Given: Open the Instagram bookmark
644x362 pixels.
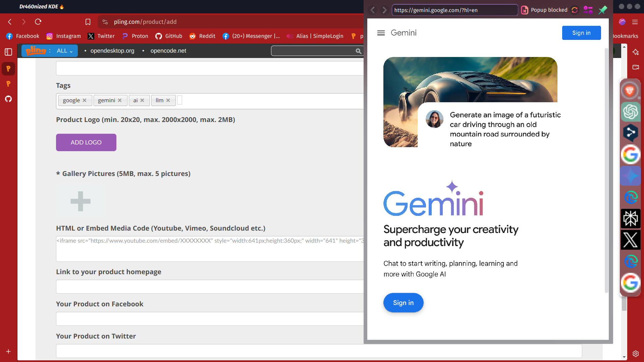Looking at the screenshot, I should pyautogui.click(x=64, y=36).
